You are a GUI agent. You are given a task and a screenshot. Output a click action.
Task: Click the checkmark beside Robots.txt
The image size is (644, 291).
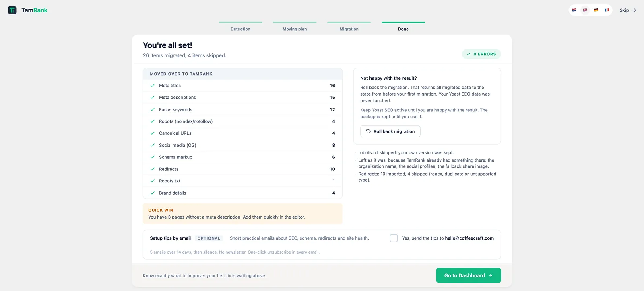153,181
